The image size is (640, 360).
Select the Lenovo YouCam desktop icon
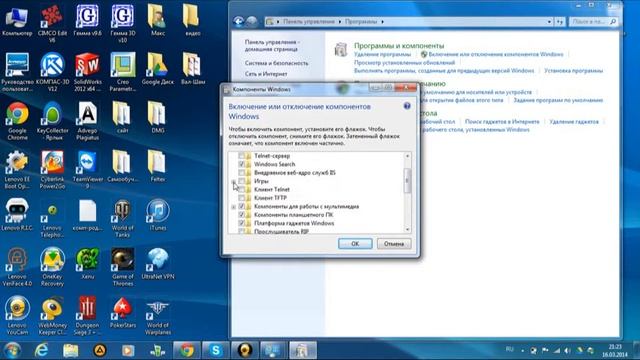click(17, 316)
